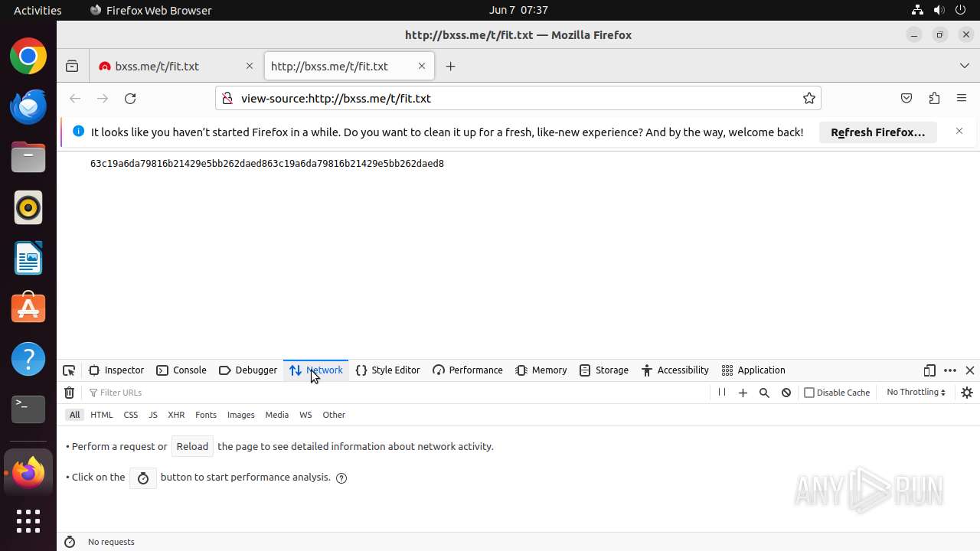Image resolution: width=980 pixels, height=551 pixels.
Task: Open Activities overview
Action: [38, 10]
